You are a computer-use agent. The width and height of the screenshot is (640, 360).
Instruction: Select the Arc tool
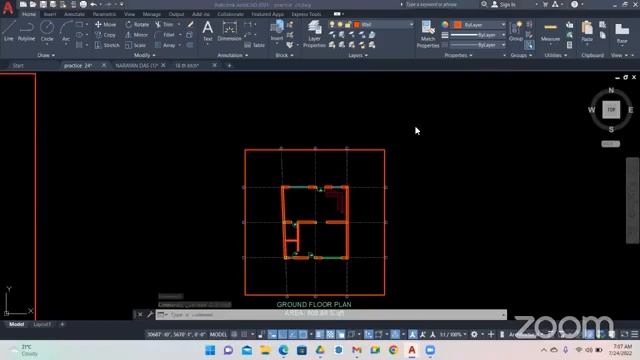point(66,31)
